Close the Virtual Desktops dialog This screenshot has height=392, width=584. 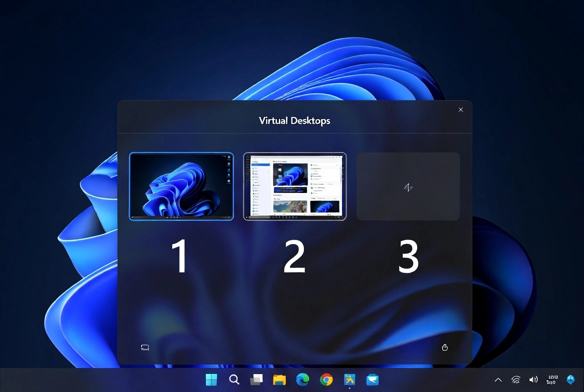pyautogui.click(x=460, y=109)
